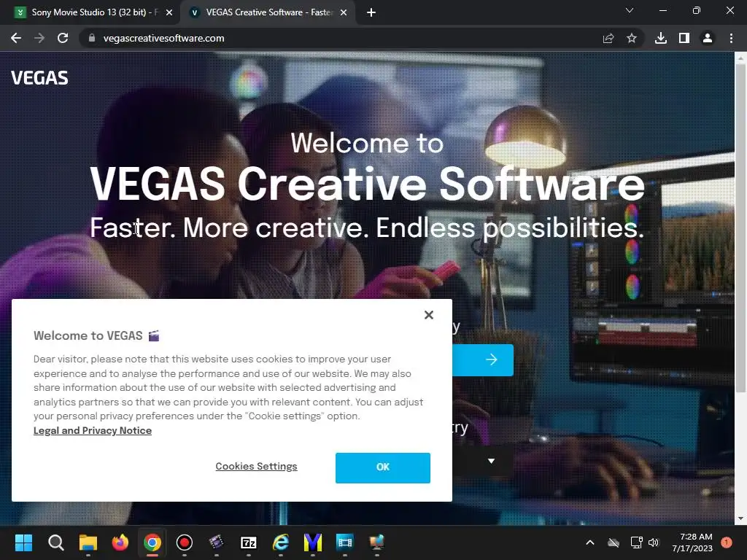747x560 pixels.
Task: Dismiss the cookie dialog with the X
Action: point(429,315)
